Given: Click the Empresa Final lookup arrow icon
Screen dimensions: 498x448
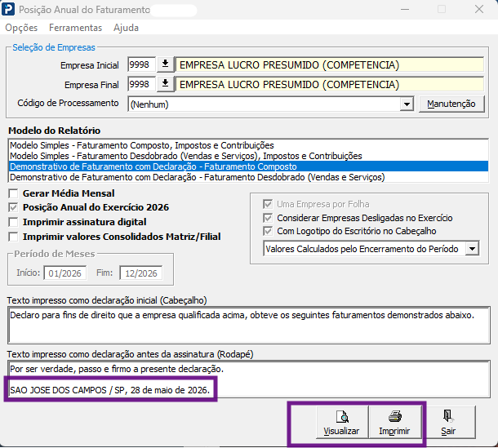Looking at the screenshot, I should [x=165, y=84].
